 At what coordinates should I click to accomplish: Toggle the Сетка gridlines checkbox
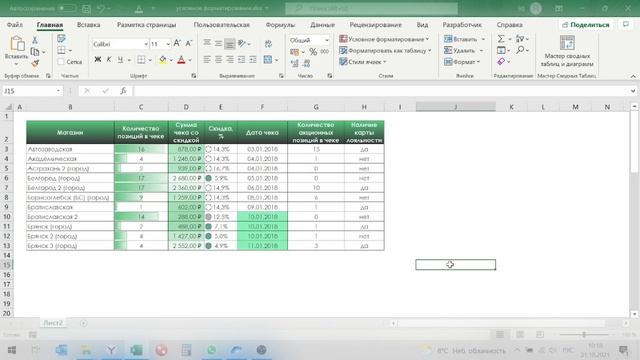tap(61, 62)
